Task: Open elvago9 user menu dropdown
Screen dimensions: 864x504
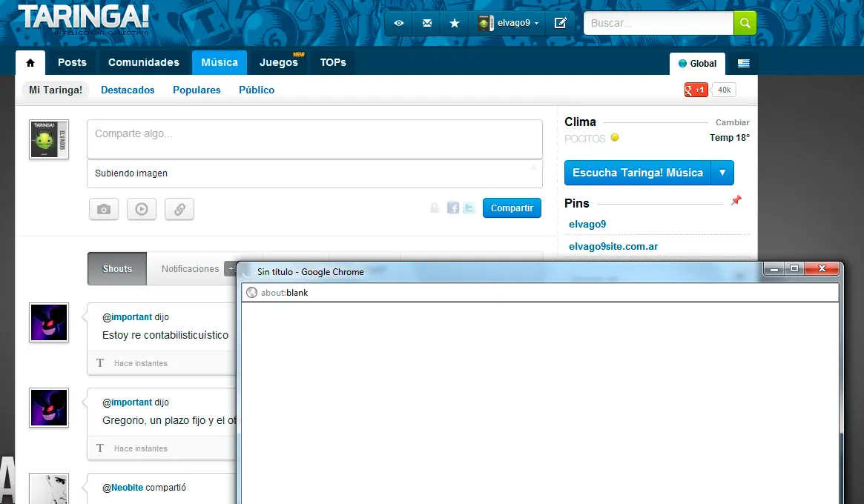Action: (508, 23)
